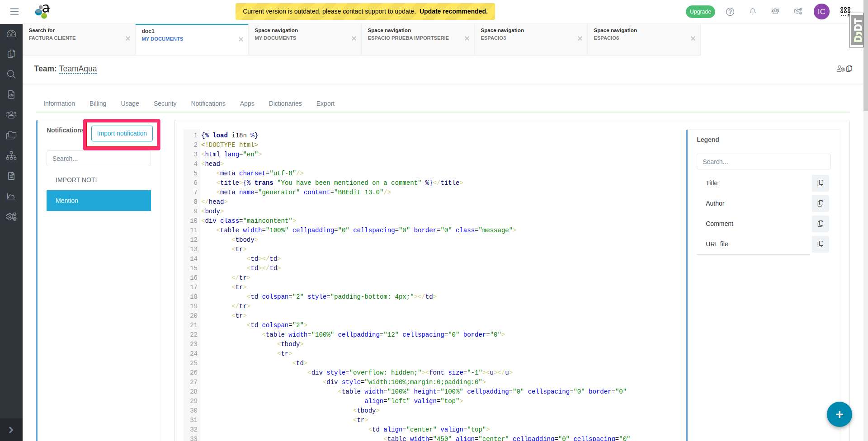Select the search icon in the left sidebar

coord(11,74)
